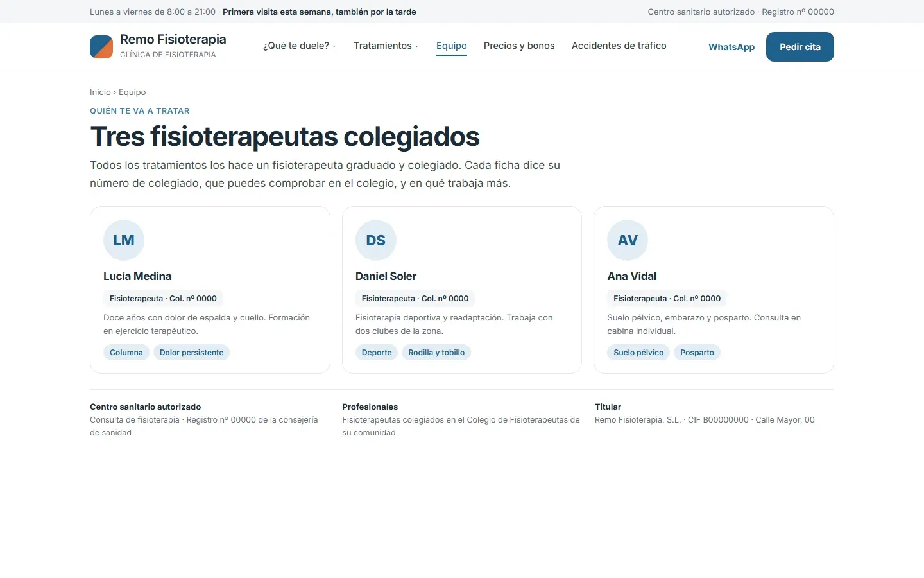Click the name Ana Vidal
This screenshot has width=924, height=578.
632,276
